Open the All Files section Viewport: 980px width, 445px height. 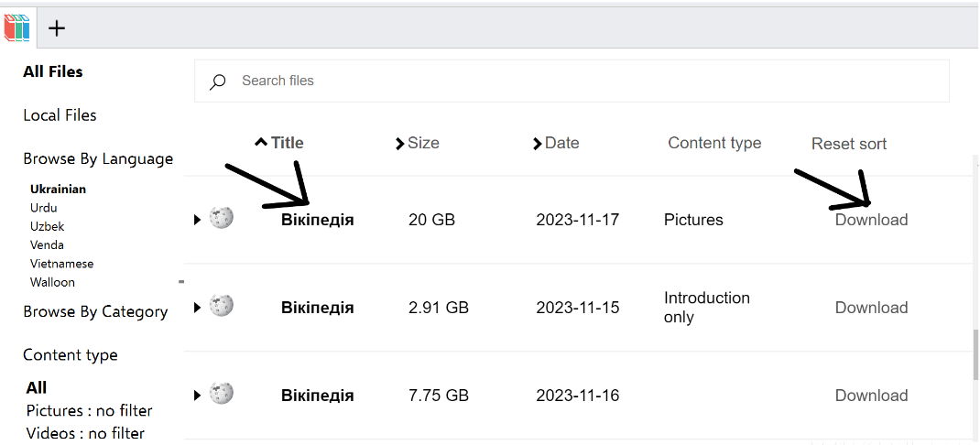click(x=53, y=71)
